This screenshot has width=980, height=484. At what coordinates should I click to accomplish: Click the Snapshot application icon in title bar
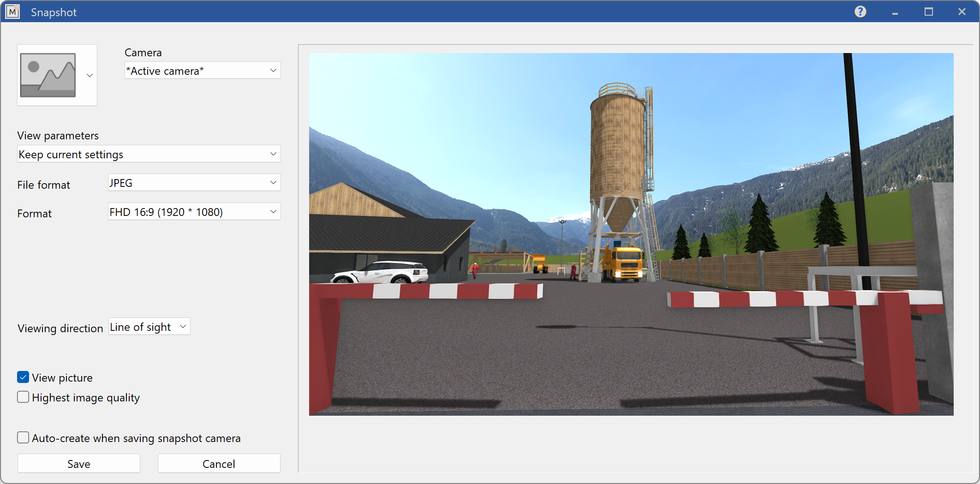(x=12, y=11)
